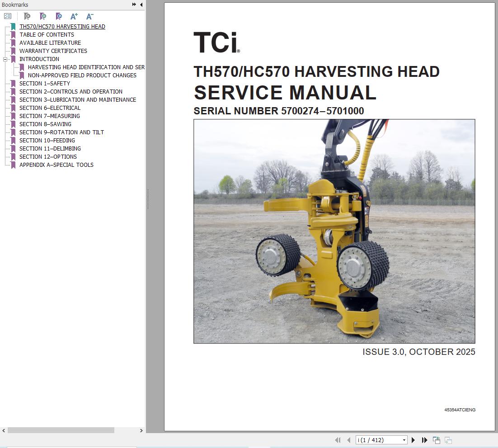
Task: Jump to the last page icon
Action: click(x=425, y=439)
